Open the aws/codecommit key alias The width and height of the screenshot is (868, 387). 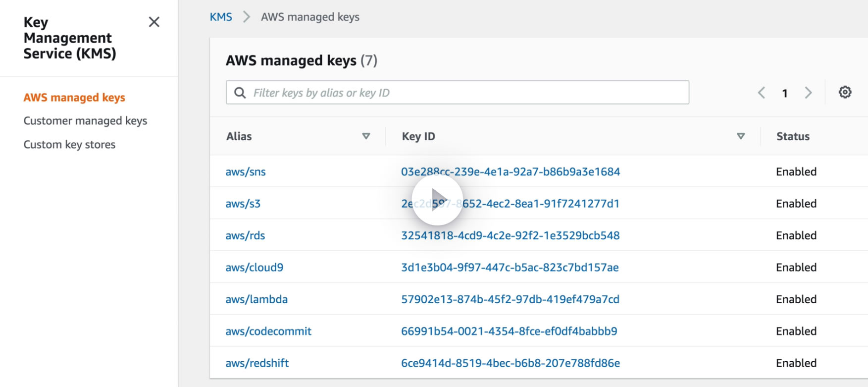[268, 332]
